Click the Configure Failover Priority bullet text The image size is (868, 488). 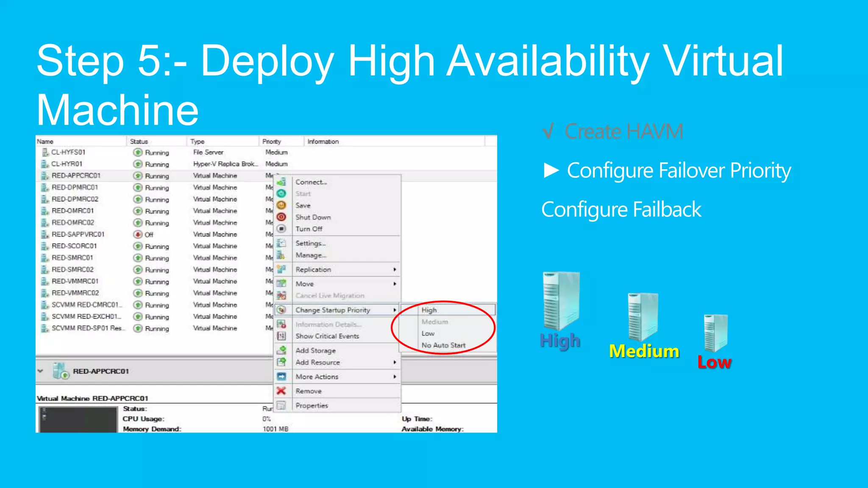(679, 171)
